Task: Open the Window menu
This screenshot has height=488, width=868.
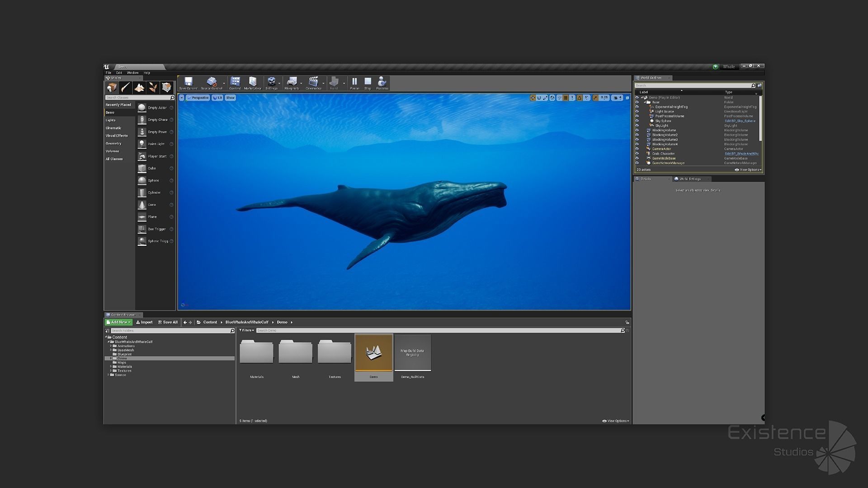Action: tap(132, 73)
